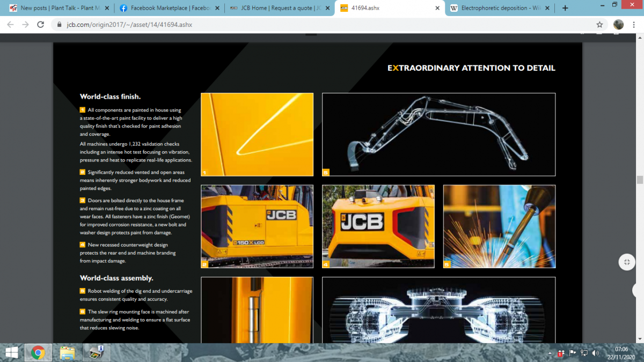Go forward to next page

pos(25,25)
